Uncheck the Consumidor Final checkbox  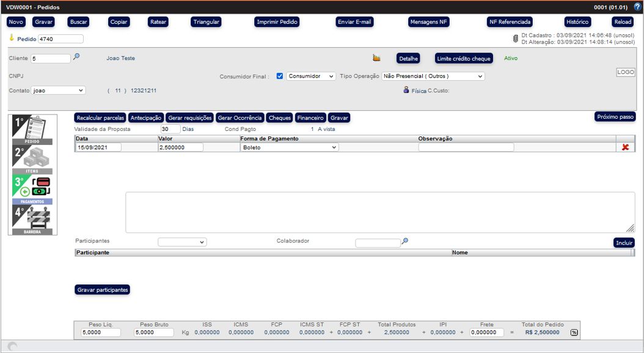pyautogui.click(x=280, y=76)
